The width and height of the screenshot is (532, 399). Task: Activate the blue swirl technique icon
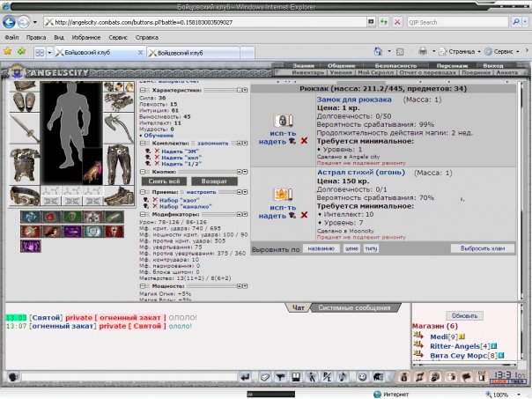pos(30,218)
